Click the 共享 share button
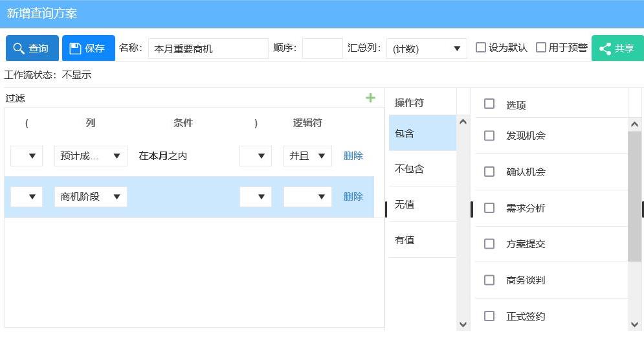644x338 pixels. coord(617,49)
